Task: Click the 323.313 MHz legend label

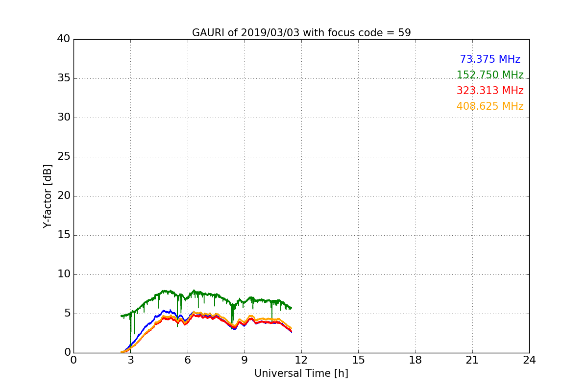Action: coord(490,91)
